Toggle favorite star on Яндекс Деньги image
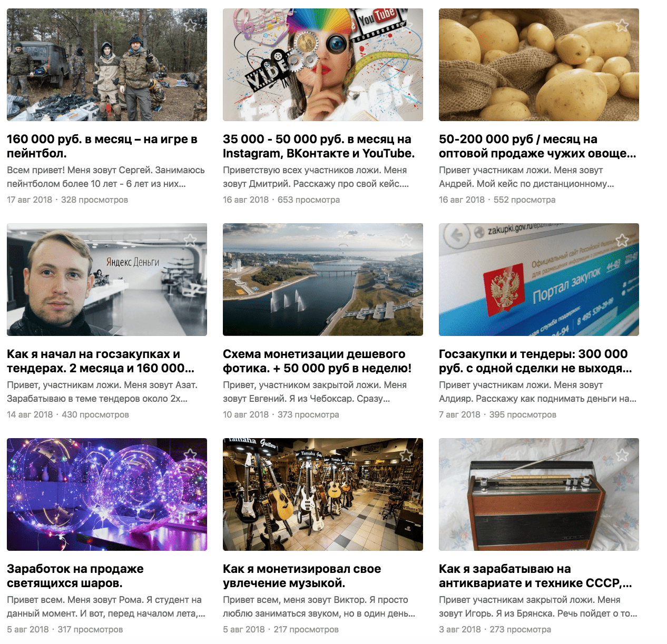 pos(190,240)
